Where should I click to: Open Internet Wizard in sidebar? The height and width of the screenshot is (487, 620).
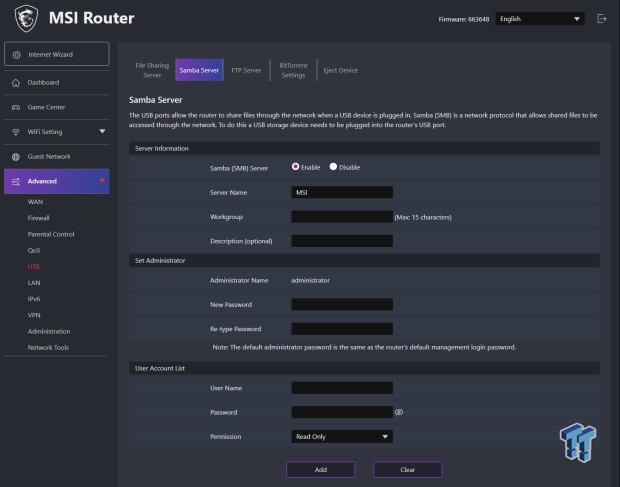coord(57,54)
